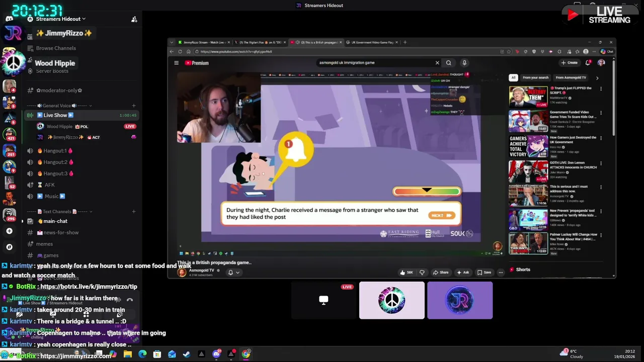644x362 pixels.
Task: Open Steam from the taskbar
Action: tap(186, 354)
